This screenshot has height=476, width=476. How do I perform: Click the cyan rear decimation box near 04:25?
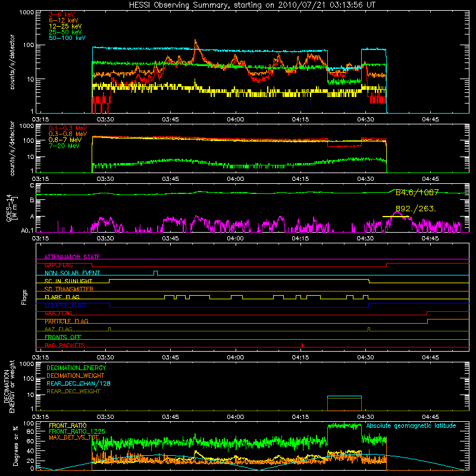point(345,397)
